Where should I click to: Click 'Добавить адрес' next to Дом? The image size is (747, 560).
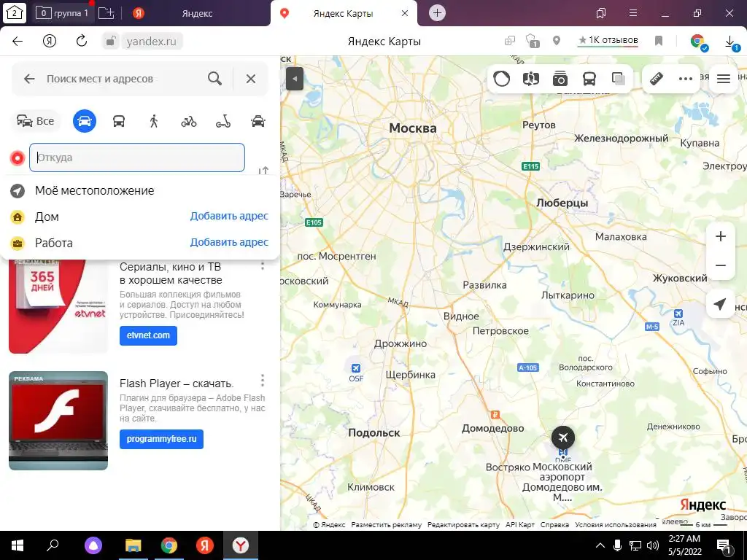229,216
